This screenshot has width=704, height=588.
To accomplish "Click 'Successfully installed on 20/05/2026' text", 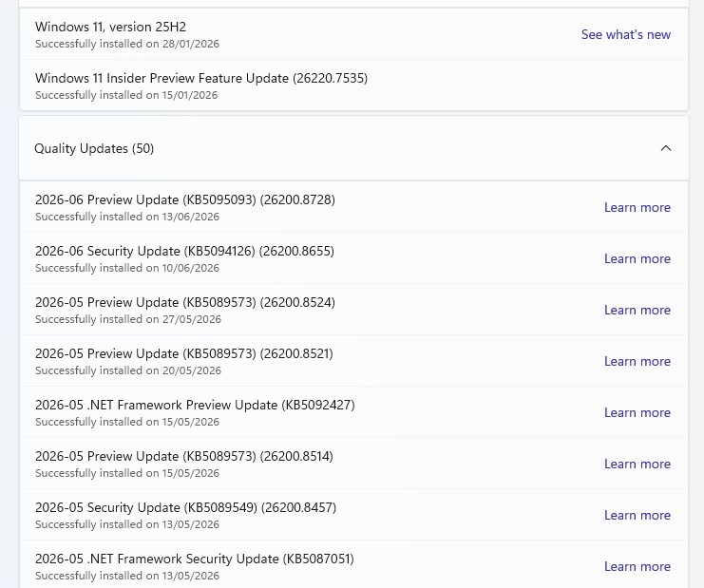I will tap(128, 370).
